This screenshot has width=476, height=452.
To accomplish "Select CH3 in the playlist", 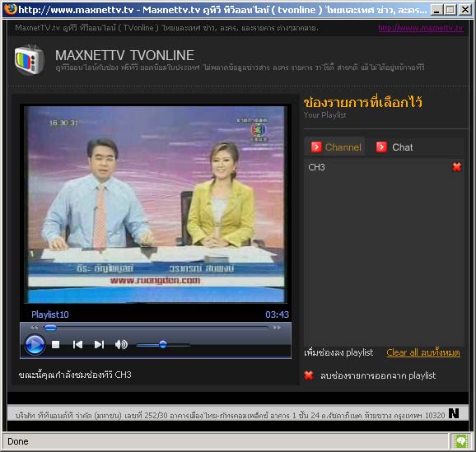I will pyautogui.click(x=316, y=167).
